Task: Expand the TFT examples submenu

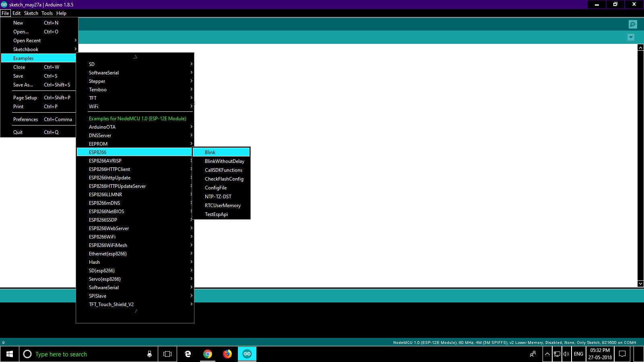Action: pyautogui.click(x=135, y=98)
